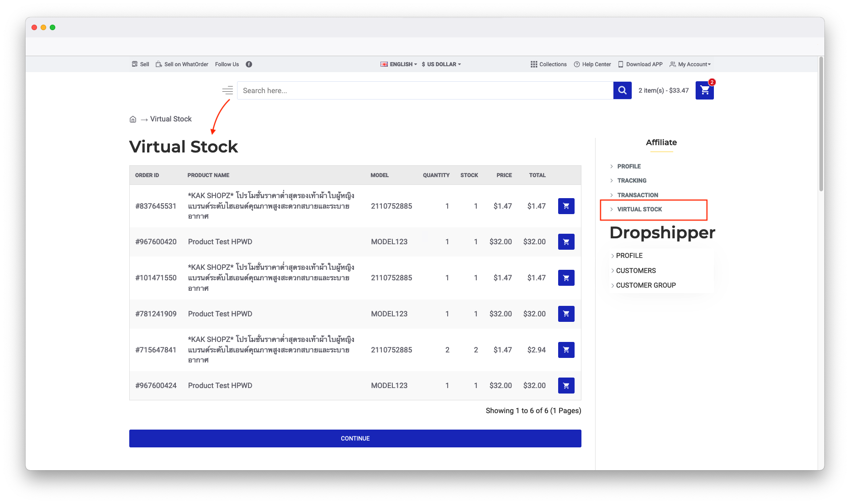This screenshot has height=504, width=850.
Task: Expand the My Account dropdown
Action: (x=690, y=64)
